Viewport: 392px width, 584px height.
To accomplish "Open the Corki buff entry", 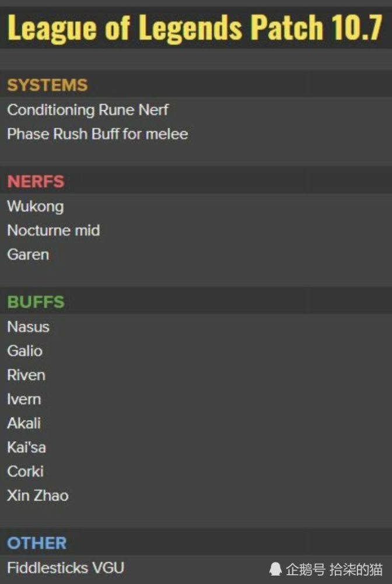I will point(26,471).
